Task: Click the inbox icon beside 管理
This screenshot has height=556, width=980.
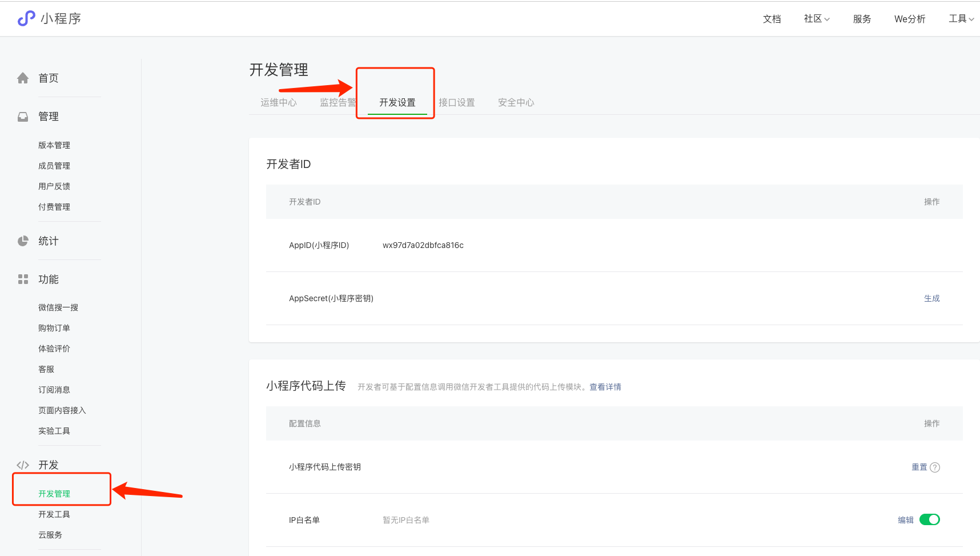Action: pyautogui.click(x=23, y=117)
